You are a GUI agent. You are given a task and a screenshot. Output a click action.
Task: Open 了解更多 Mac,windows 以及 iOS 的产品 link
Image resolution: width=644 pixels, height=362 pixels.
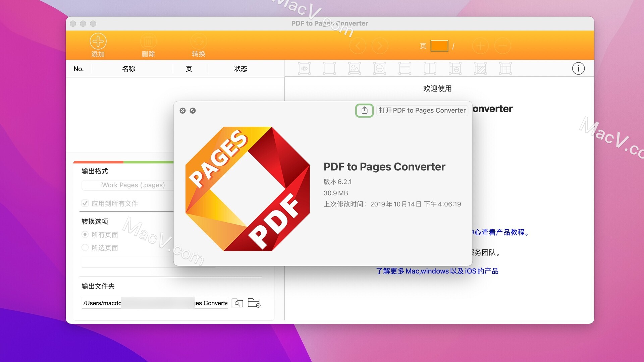pyautogui.click(x=437, y=271)
